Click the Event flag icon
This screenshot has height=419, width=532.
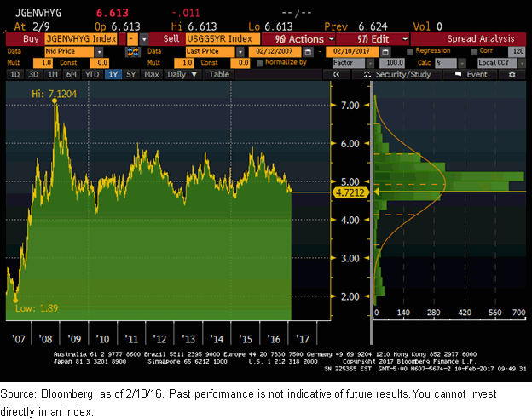pyautogui.click(x=458, y=74)
